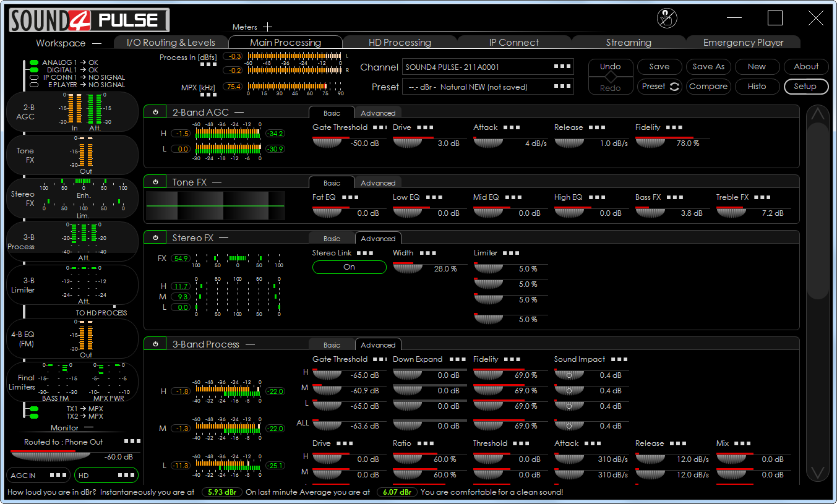This screenshot has width=837, height=504.
Task: Open options dots next to Mix
Action: coord(743,443)
